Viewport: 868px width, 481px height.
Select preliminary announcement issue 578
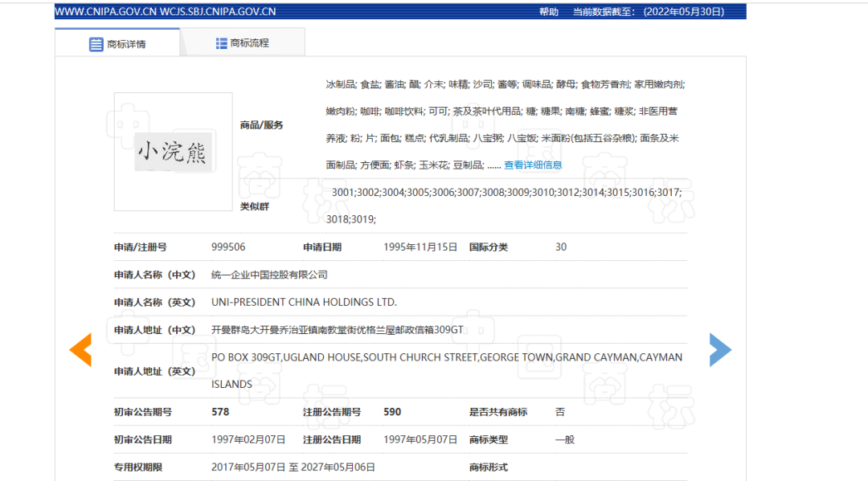click(220, 412)
